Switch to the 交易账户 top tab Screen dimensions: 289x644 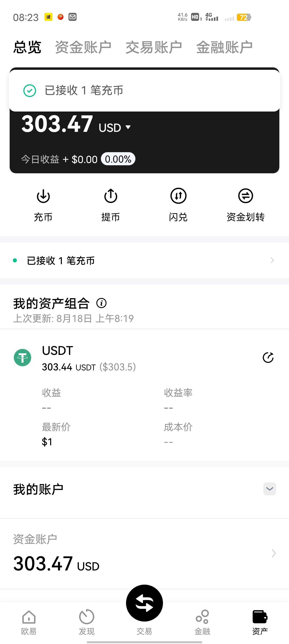click(154, 47)
